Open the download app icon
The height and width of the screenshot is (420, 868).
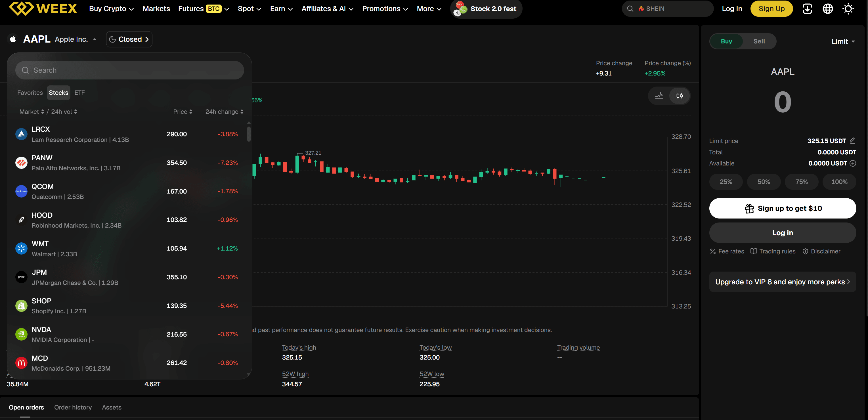click(x=807, y=9)
